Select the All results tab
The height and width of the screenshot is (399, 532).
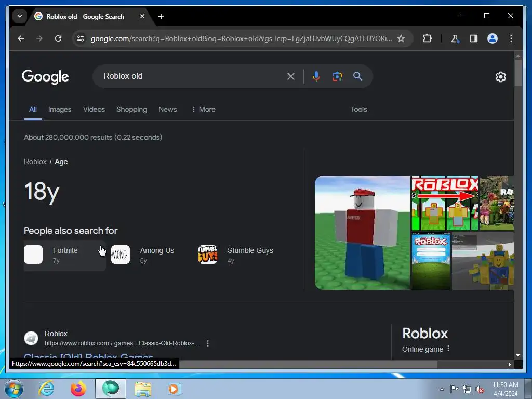[33, 109]
